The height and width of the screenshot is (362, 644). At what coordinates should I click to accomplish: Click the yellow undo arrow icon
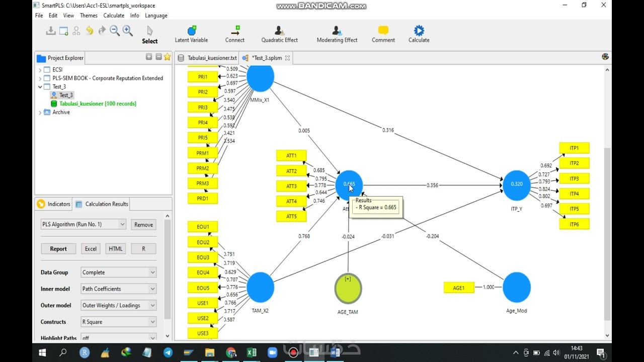point(89,31)
